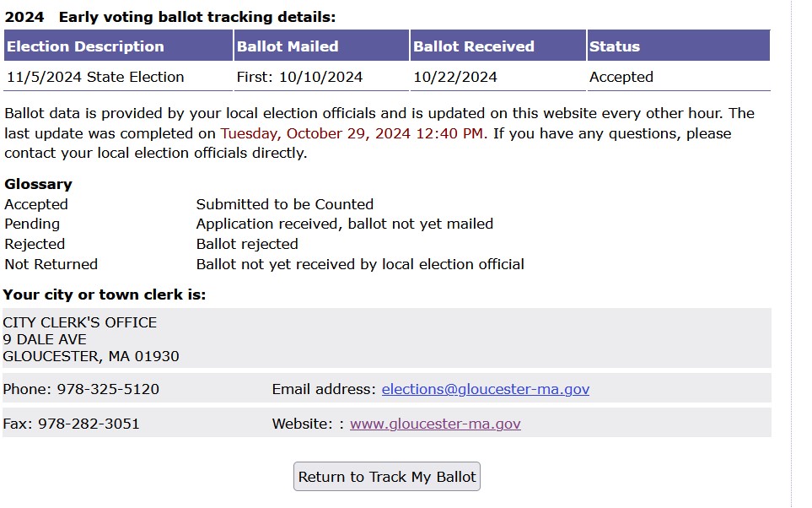Click the Glossary heading

click(x=38, y=184)
